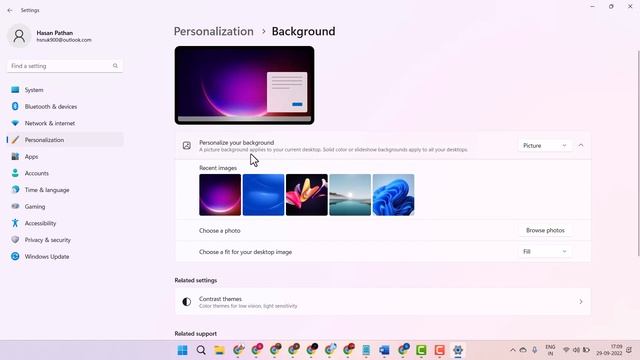This screenshot has width=640, height=360.
Task: Navigate to Personalization via the breadcrumb
Action: 213,31
